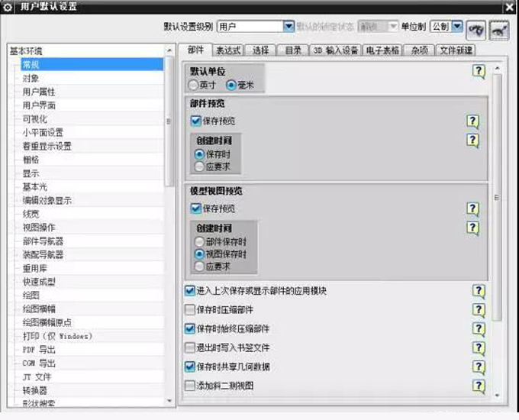The image size is (519, 420).
Task: Tick the 添加斜二测视图 checkbox
Action: tap(190, 386)
